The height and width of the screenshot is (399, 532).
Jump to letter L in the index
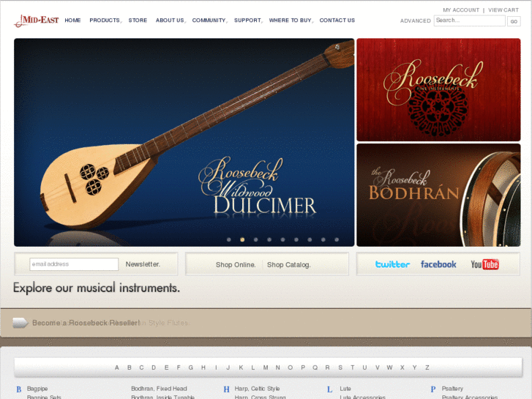[253, 368]
